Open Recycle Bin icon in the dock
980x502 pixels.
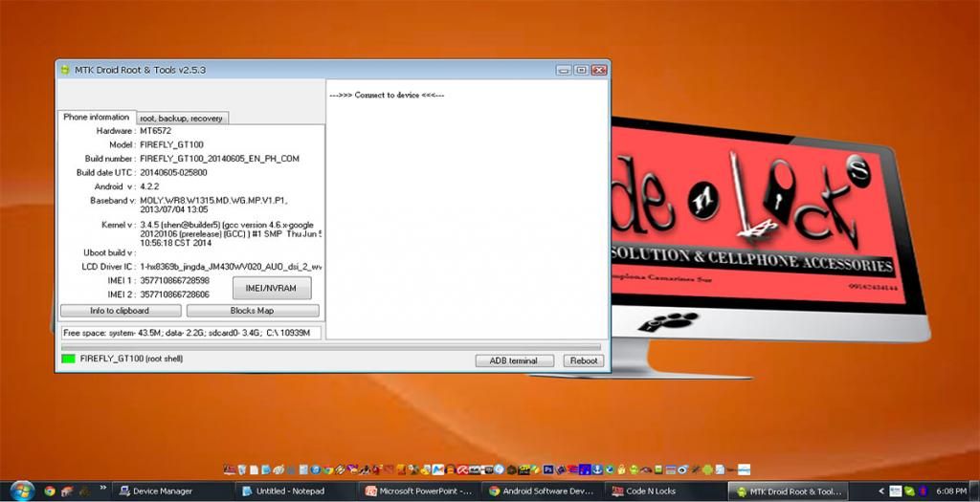pos(241,469)
